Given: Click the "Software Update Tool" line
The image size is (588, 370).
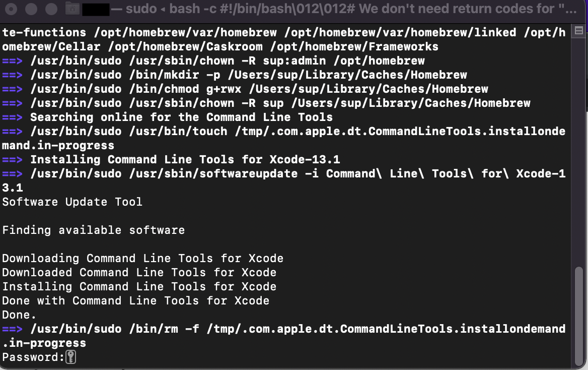Looking at the screenshot, I should (72, 202).
